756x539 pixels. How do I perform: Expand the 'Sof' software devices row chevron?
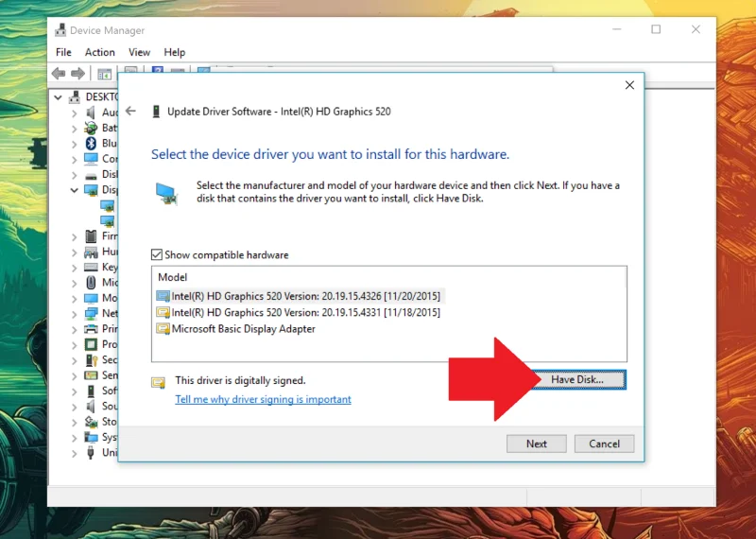tap(74, 391)
